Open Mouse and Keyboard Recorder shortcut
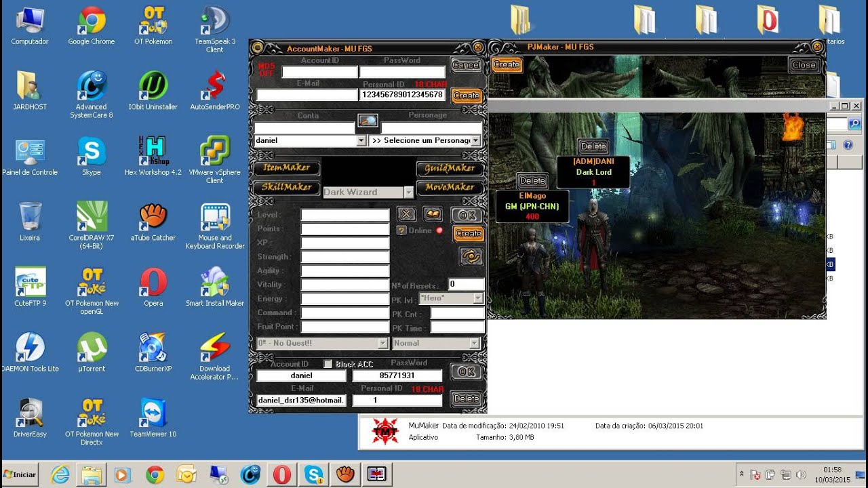Screen dimensions: 868x488 [x=215, y=226]
